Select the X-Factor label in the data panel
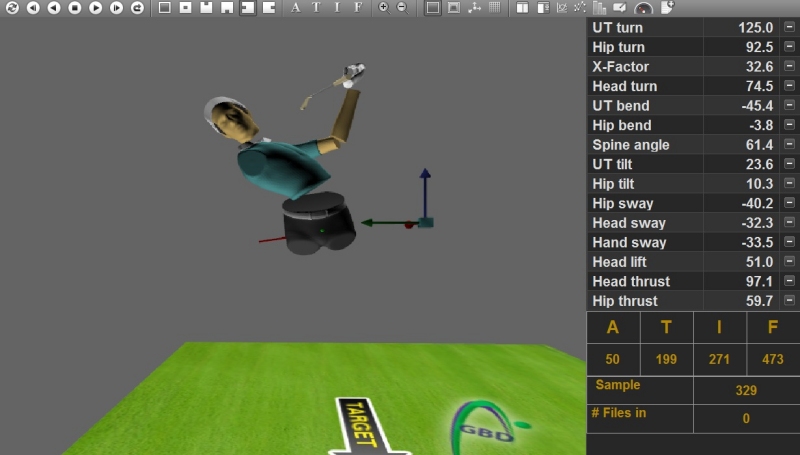 click(x=620, y=66)
